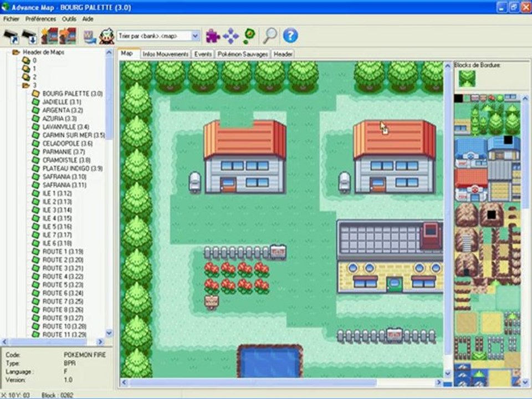Click map view horizontal scroll-right arrow
This screenshot has height=399, width=532.
coord(439,383)
